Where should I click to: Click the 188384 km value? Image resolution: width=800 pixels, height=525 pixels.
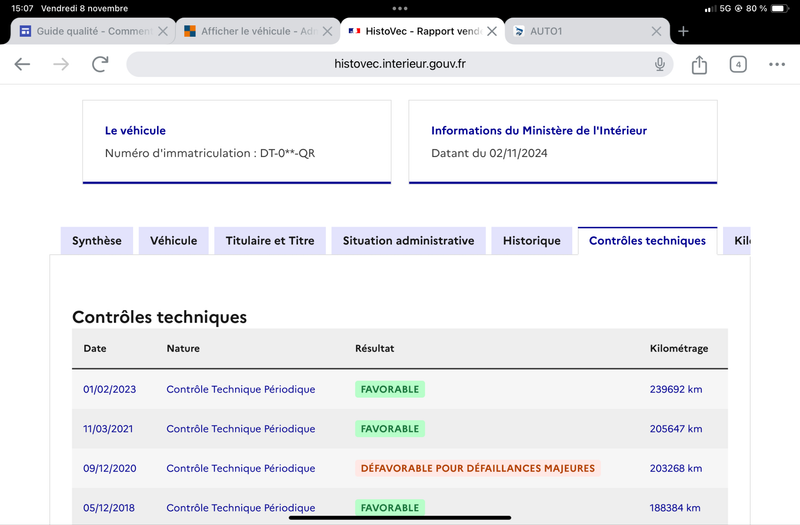(x=674, y=508)
